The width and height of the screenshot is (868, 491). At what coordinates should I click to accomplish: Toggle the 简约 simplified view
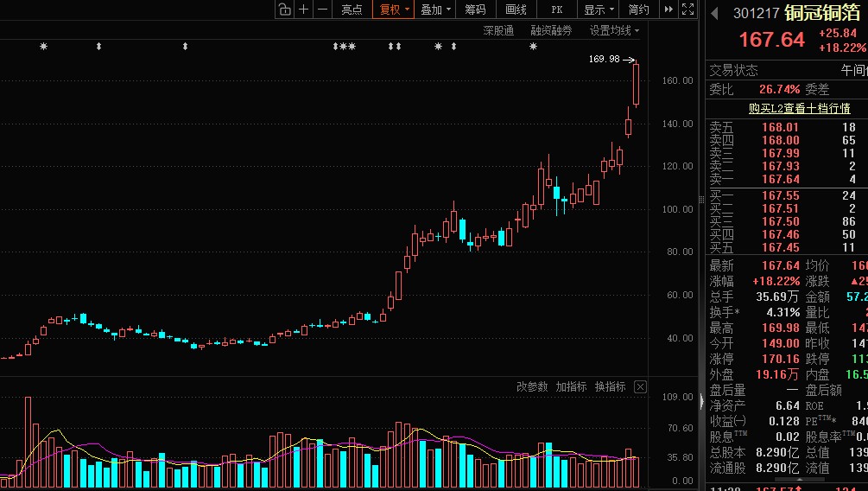(639, 10)
